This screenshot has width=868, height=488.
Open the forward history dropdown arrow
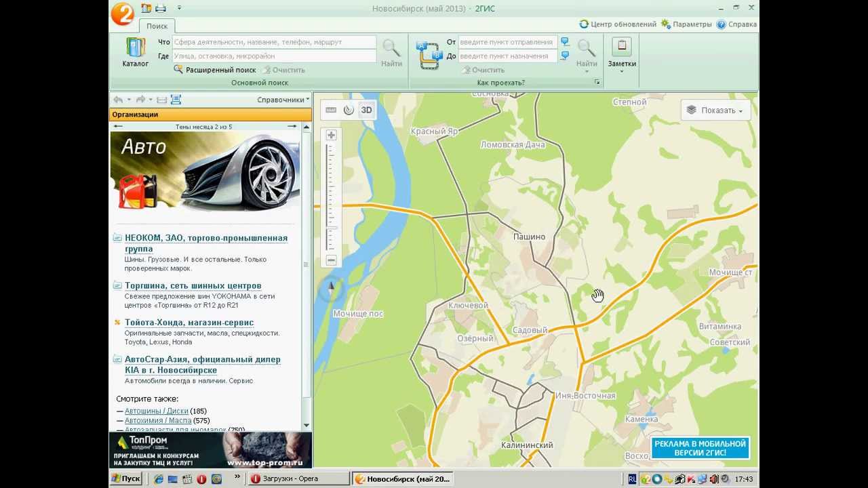pyautogui.click(x=151, y=100)
